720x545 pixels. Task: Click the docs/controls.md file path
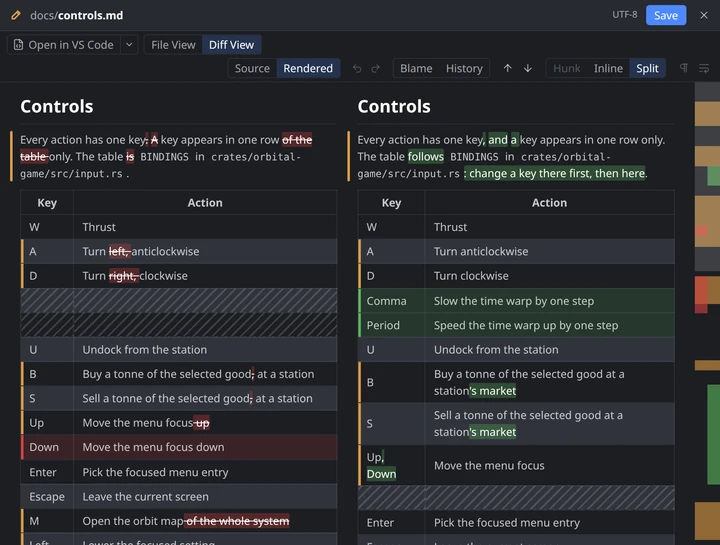(77, 16)
